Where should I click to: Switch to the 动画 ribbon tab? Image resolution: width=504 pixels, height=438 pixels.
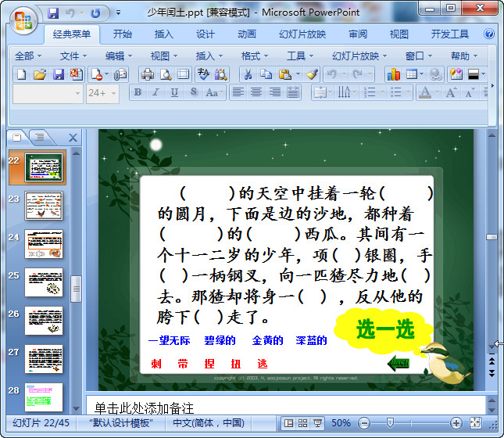click(247, 34)
